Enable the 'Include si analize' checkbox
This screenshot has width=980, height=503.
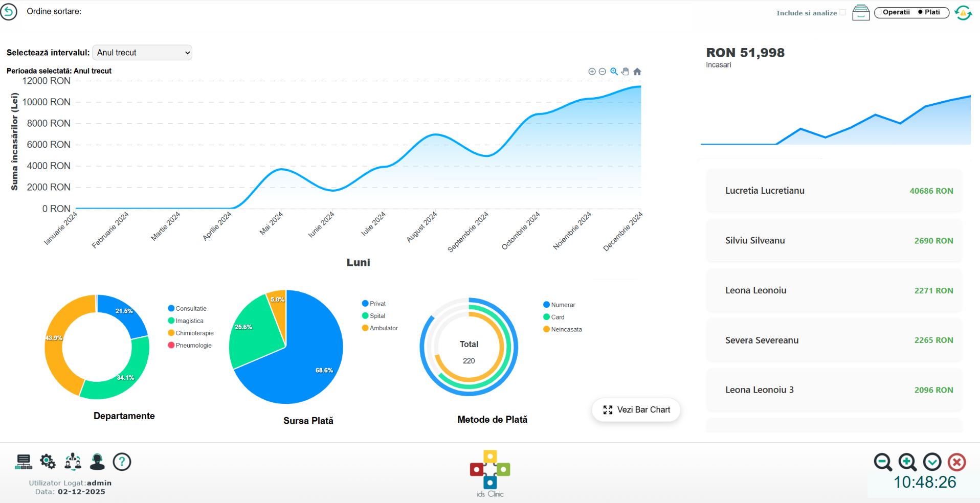click(x=843, y=12)
